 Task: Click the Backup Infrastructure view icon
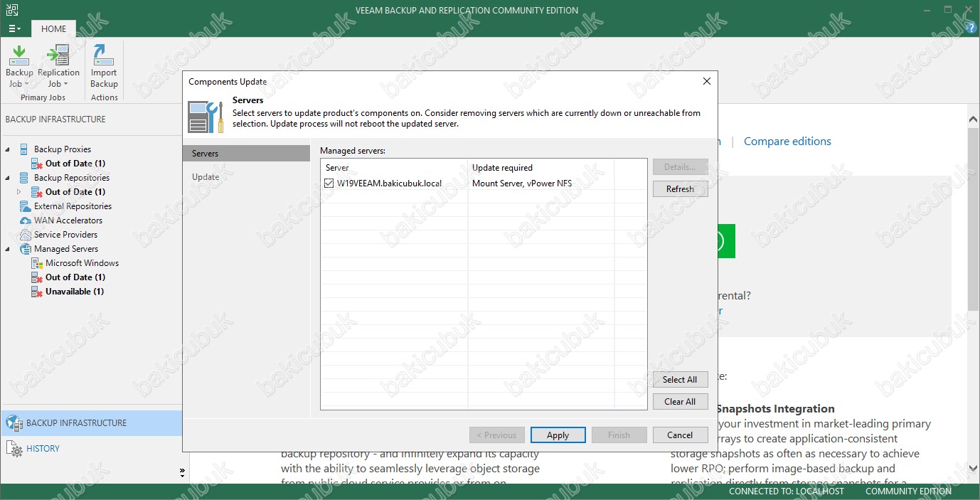click(x=14, y=423)
